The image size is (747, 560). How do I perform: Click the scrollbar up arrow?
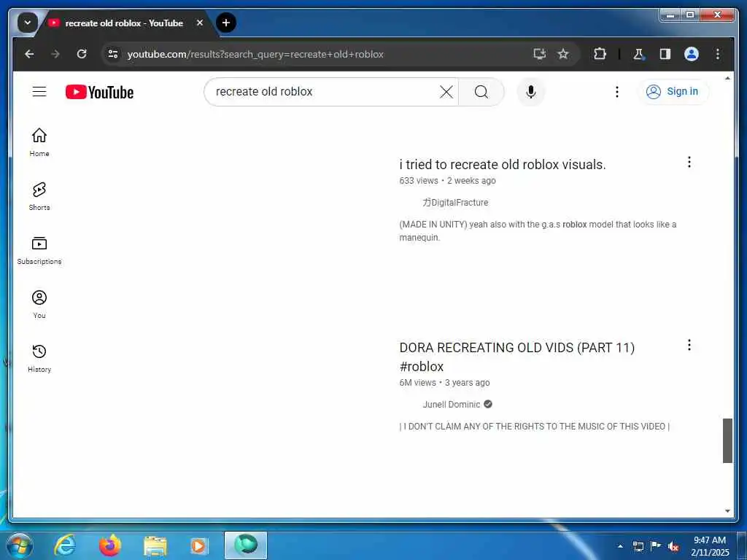tap(727, 77)
